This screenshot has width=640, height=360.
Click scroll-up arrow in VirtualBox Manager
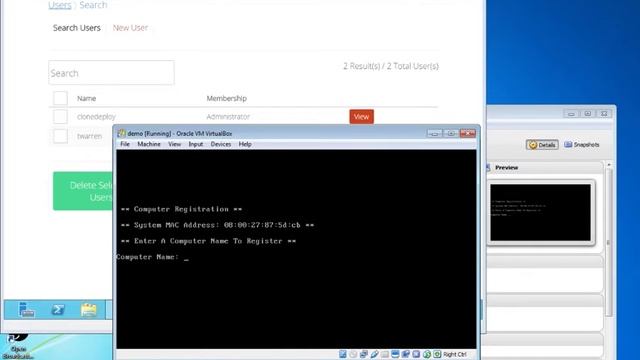pos(609,164)
